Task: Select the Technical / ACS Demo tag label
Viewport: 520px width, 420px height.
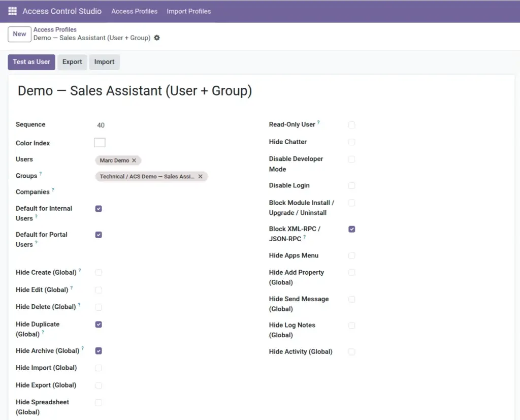Action: point(147,177)
